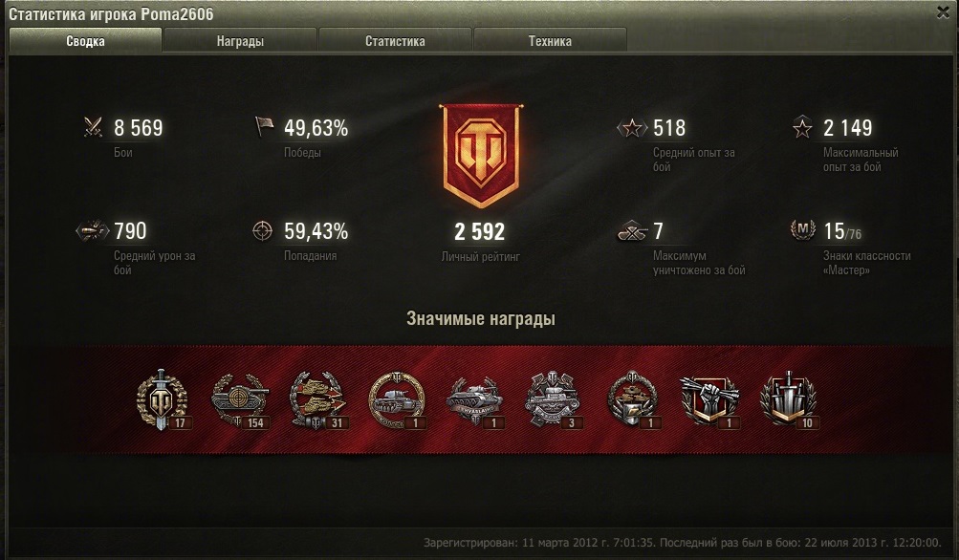Select the Техника tab
959x560 pixels.
click(x=550, y=41)
